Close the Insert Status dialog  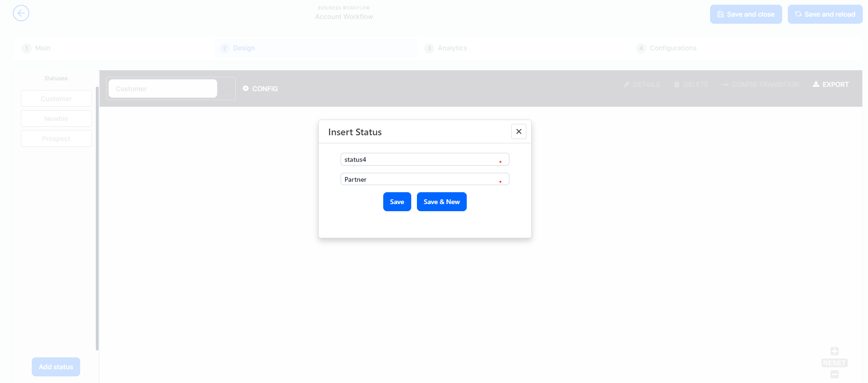pyautogui.click(x=519, y=131)
